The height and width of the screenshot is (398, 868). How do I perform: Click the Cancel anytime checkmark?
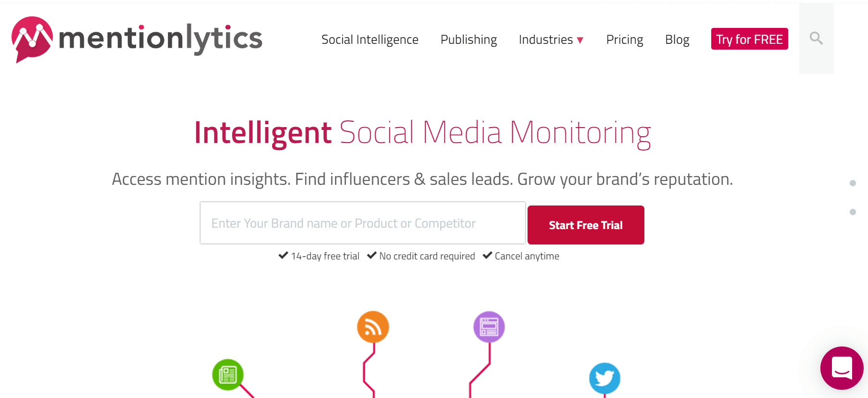(x=487, y=256)
